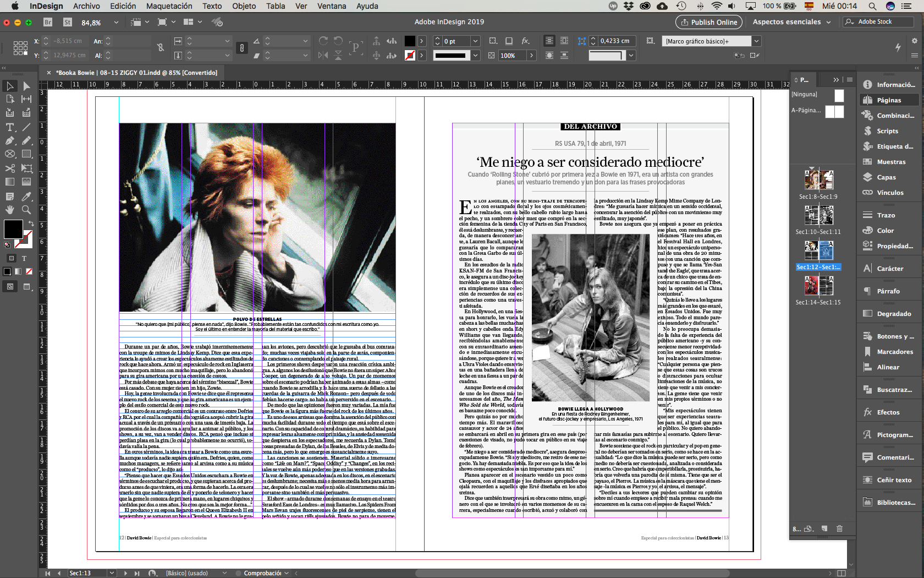Viewport: 924px width, 578px height.
Task: Activate the Zoom tool
Action: point(26,210)
